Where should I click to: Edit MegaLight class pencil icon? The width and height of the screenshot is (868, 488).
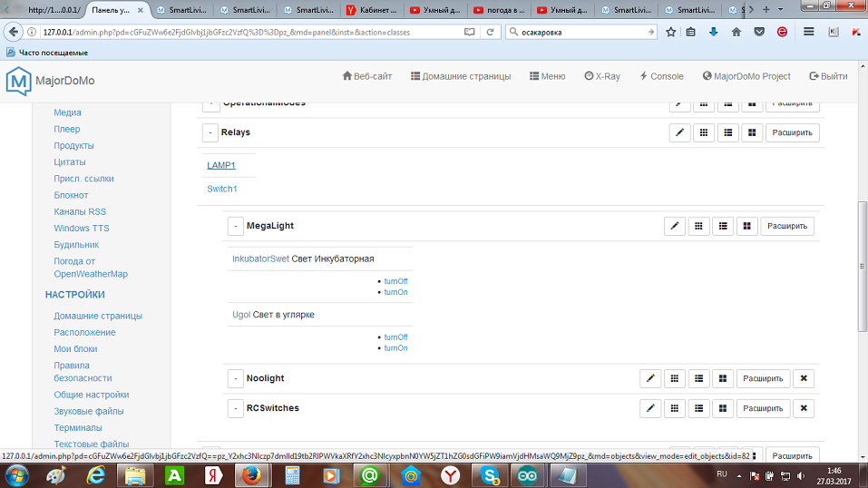click(674, 226)
